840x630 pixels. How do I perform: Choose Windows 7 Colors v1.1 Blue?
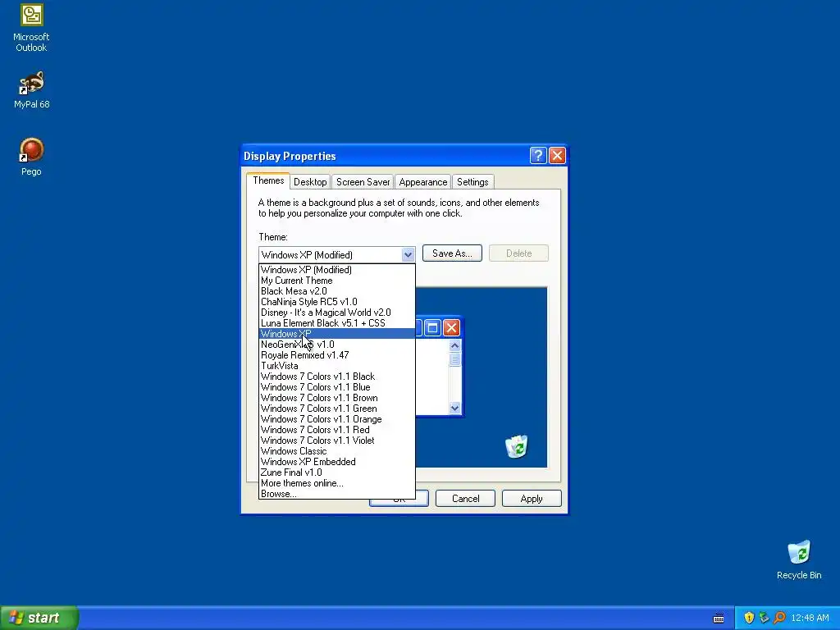tap(337, 387)
